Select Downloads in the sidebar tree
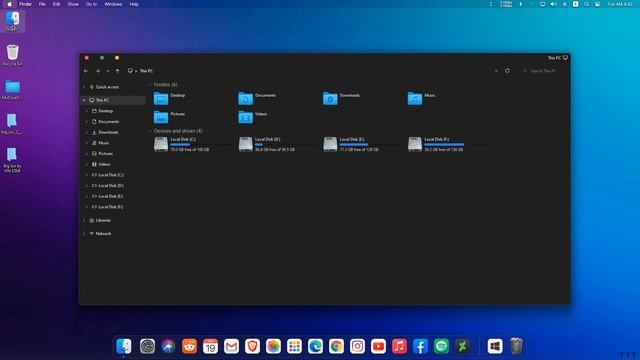The width and height of the screenshot is (640, 360). coord(108,132)
